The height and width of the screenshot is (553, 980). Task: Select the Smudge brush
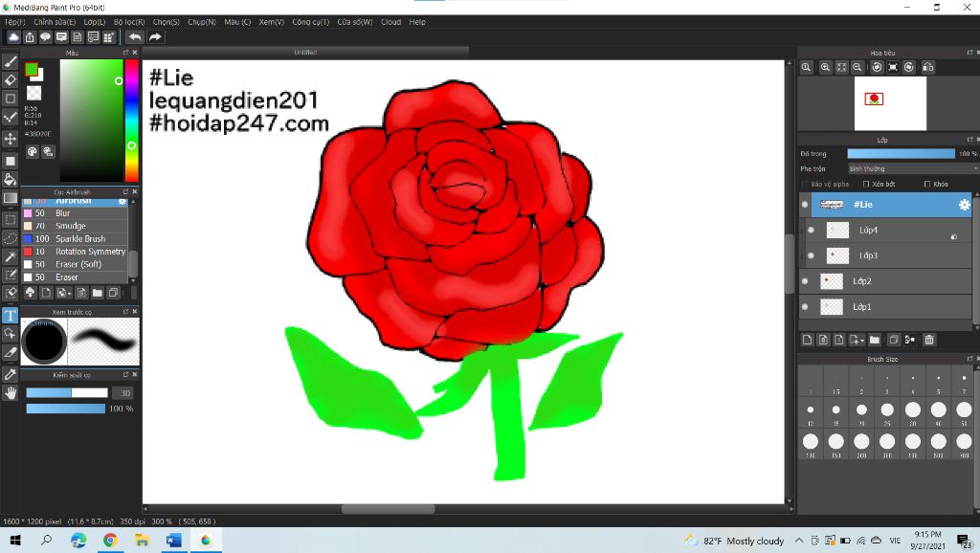click(75, 226)
